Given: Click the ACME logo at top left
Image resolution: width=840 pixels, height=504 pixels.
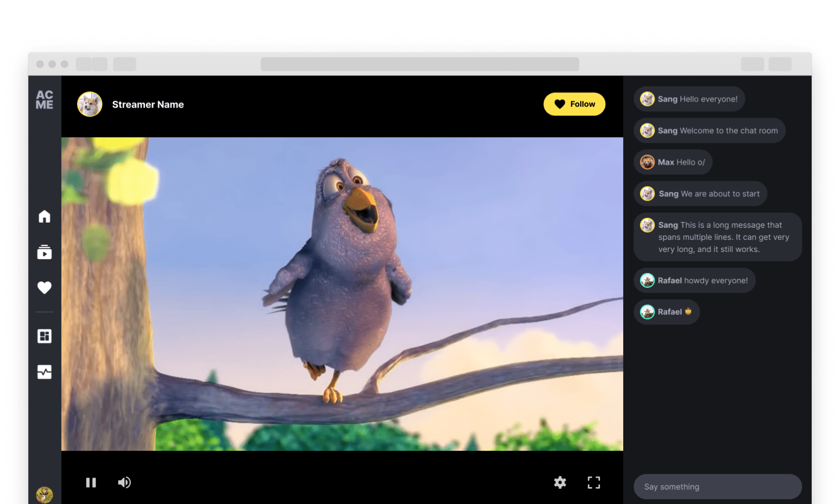Looking at the screenshot, I should (46, 99).
